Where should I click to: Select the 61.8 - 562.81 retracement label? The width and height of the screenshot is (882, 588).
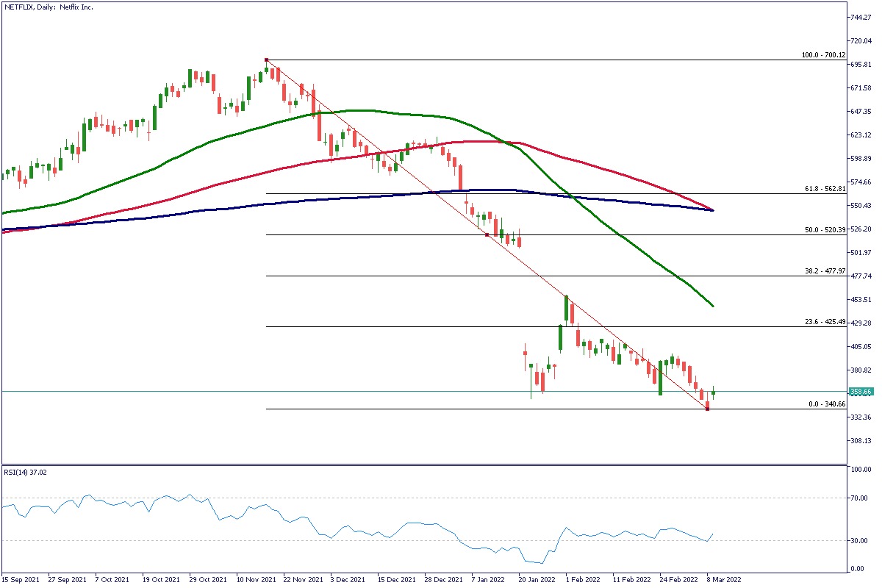pyautogui.click(x=825, y=189)
